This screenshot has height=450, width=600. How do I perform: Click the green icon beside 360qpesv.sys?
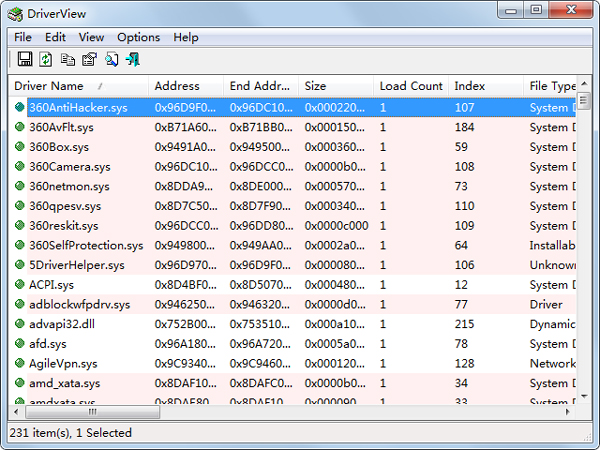coord(20,205)
